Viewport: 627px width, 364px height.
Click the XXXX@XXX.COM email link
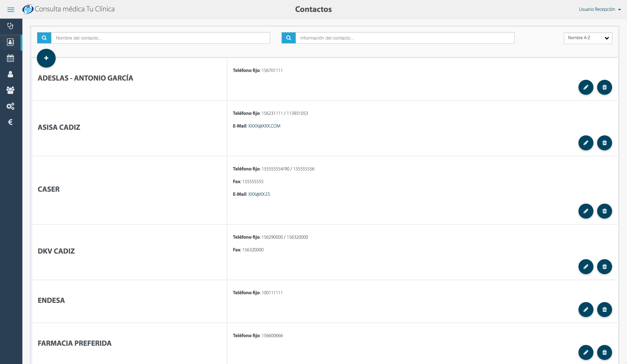(264, 126)
